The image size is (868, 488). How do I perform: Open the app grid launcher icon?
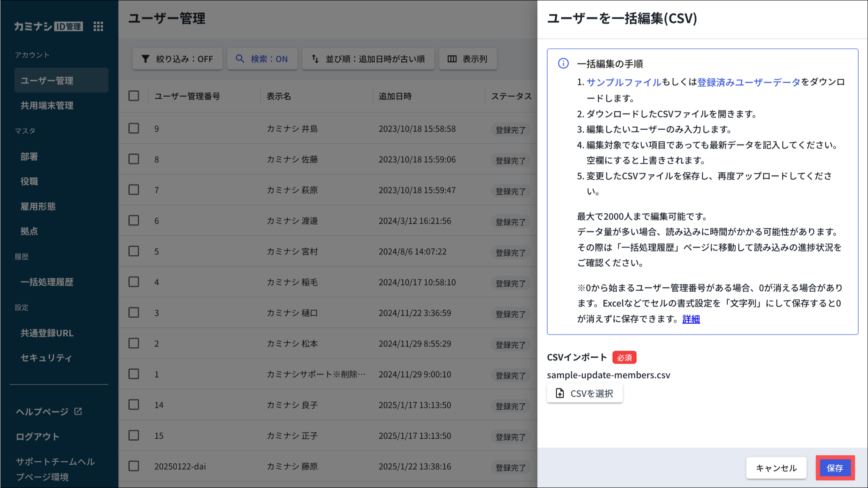[x=98, y=26]
